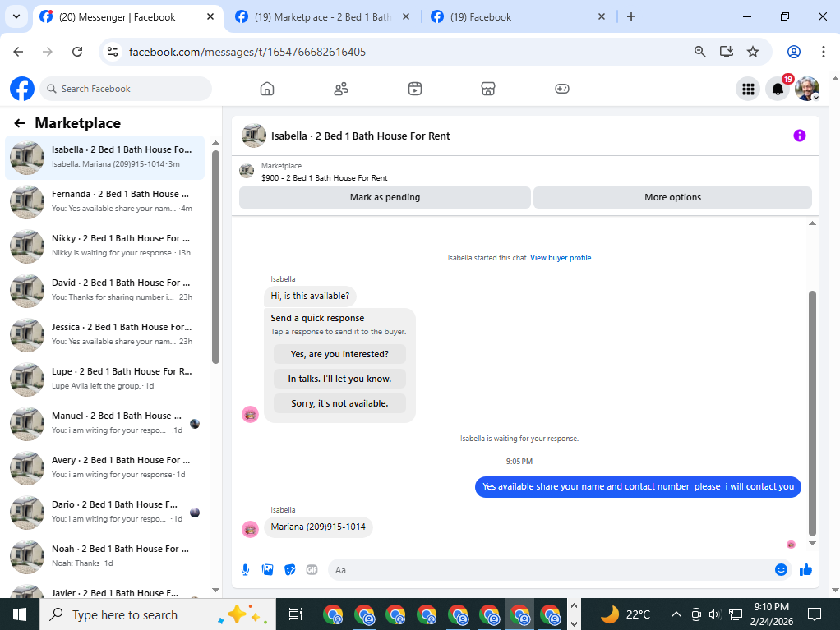Go back in browser history
Image resolution: width=840 pixels, height=630 pixels.
click(18, 52)
